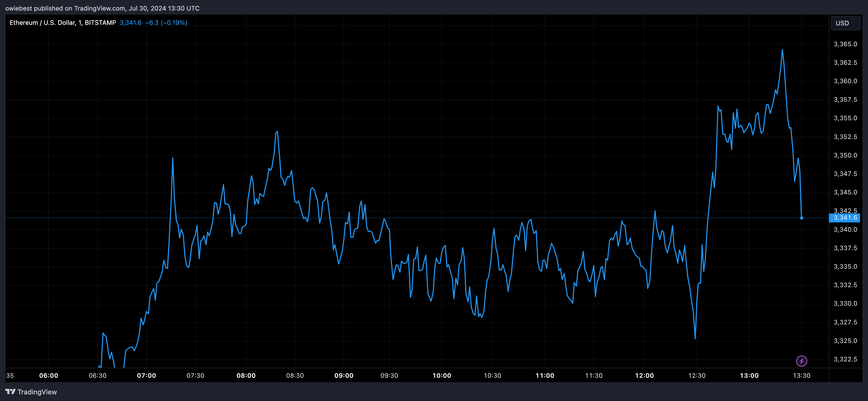Click the 3,347.5 price axis label
The height and width of the screenshot is (401, 868).
(845, 174)
